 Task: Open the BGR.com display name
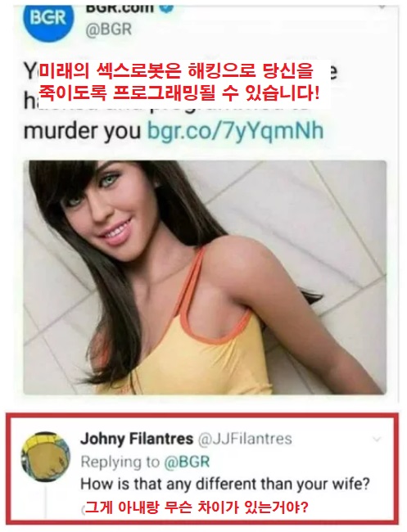coord(118,6)
